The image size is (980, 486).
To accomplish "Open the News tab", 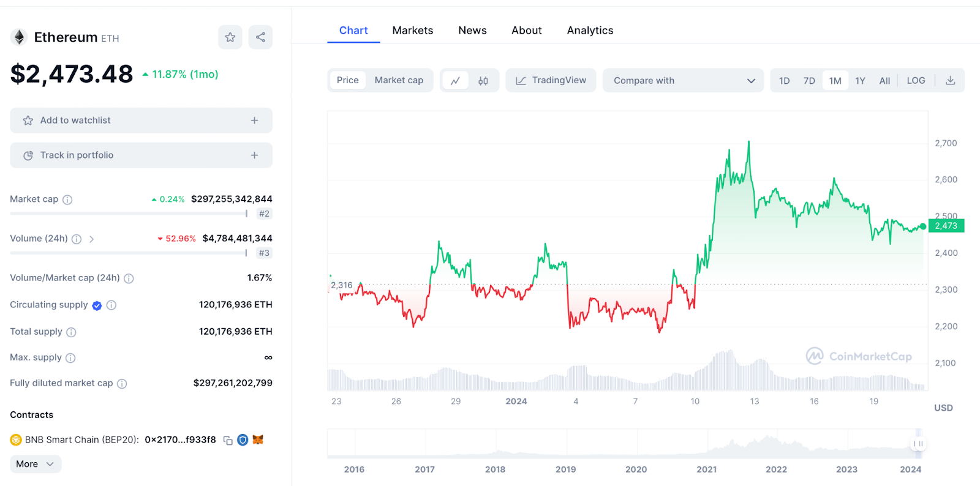I will pyautogui.click(x=472, y=31).
